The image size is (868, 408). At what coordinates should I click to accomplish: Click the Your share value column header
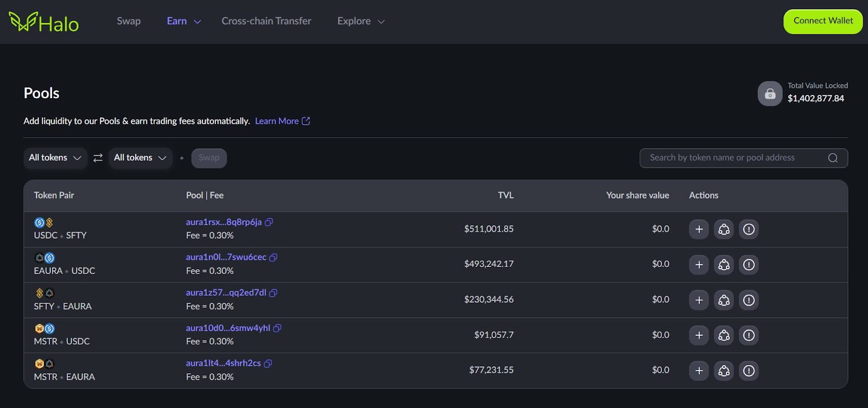[637, 195]
